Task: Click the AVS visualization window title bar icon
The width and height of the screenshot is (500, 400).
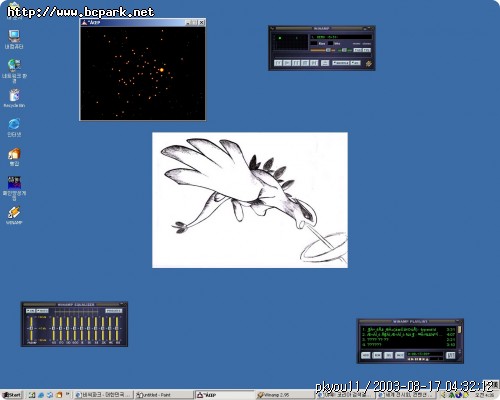Action: pos(85,23)
